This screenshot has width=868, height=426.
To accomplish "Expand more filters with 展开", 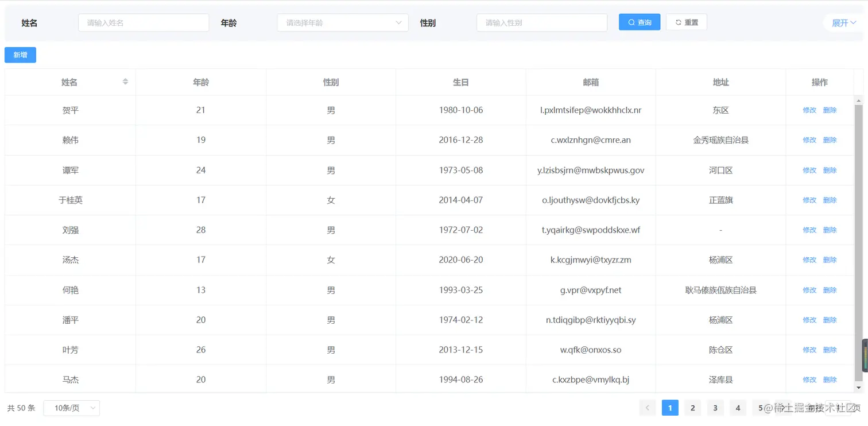I will pyautogui.click(x=844, y=23).
